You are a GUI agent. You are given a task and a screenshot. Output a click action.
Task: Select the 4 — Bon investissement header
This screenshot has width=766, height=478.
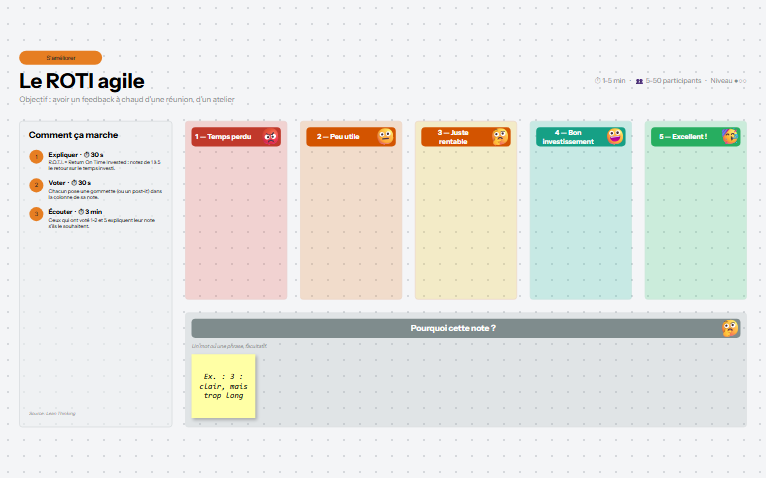(580, 137)
